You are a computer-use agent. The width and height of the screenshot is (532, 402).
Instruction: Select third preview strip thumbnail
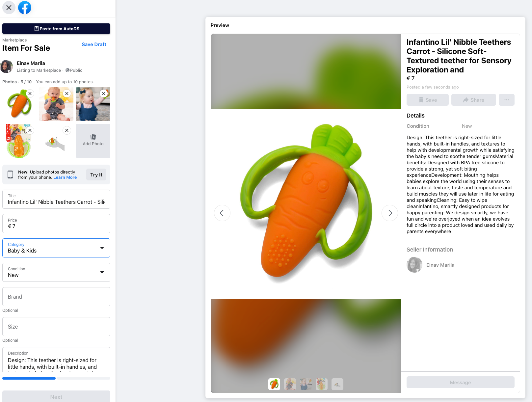306,384
